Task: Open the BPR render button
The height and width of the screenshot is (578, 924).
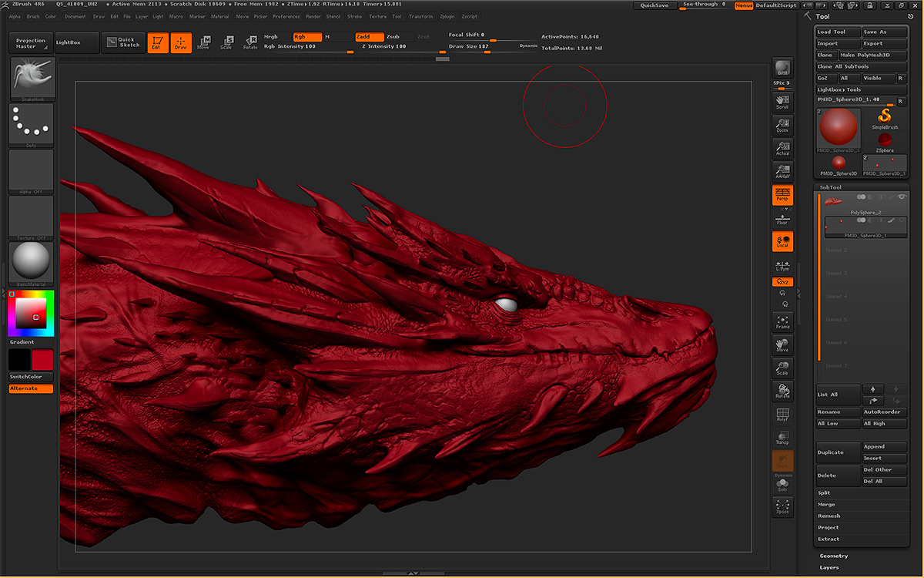Action: [x=782, y=68]
